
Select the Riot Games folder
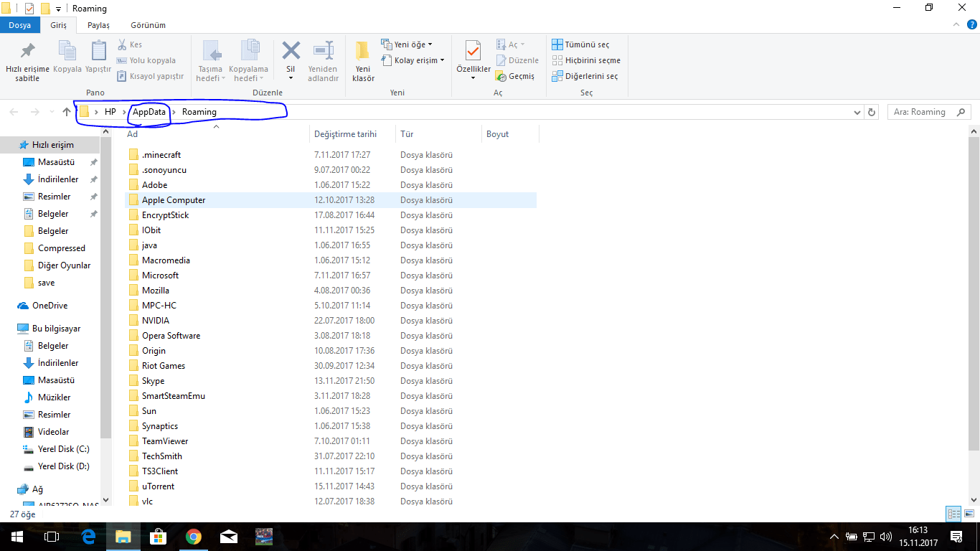coord(164,366)
